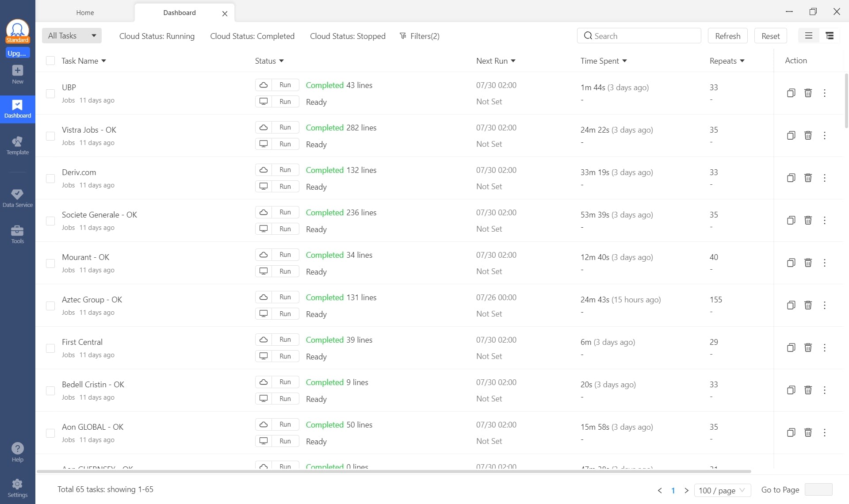Viewport: 849px width, 504px height.
Task: Open more options for Societe Generale task
Action: 825,220
